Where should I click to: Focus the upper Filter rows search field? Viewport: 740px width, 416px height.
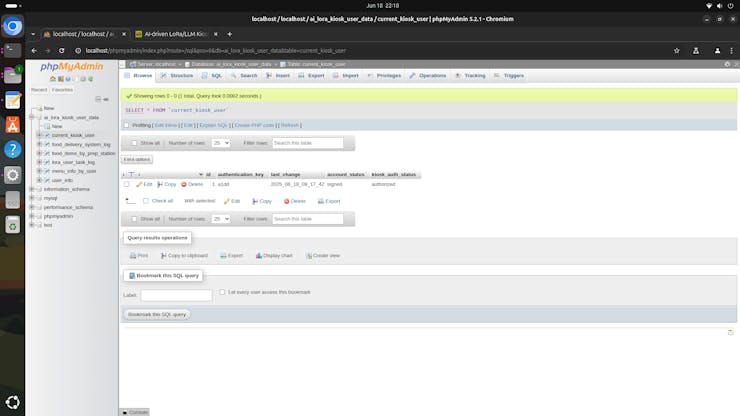click(308, 143)
